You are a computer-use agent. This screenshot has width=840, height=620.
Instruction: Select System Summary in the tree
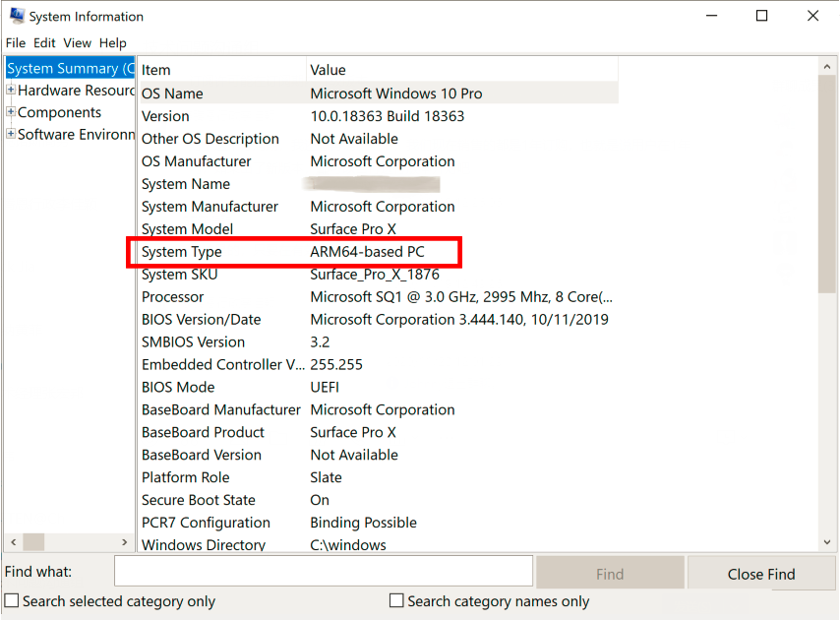click(70, 69)
